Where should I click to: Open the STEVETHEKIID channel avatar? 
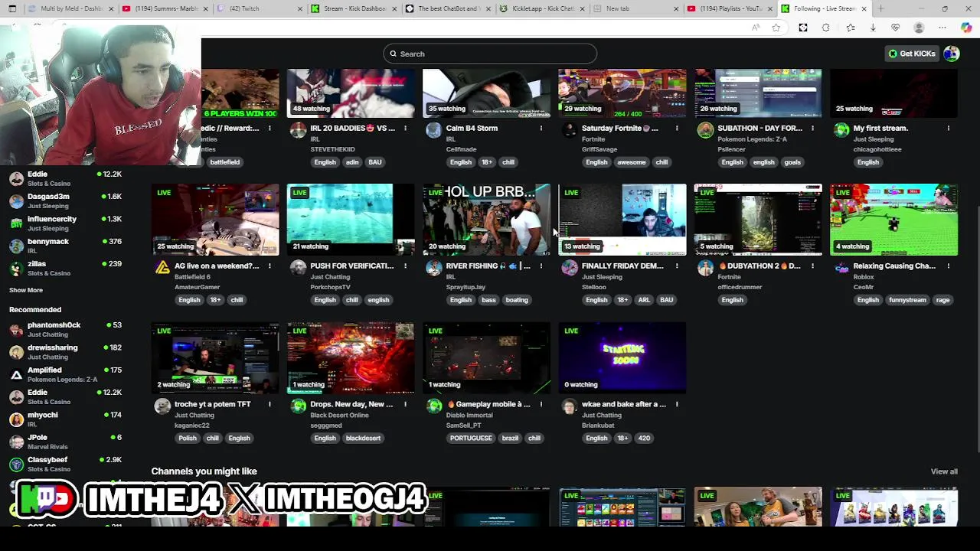pyautogui.click(x=298, y=130)
